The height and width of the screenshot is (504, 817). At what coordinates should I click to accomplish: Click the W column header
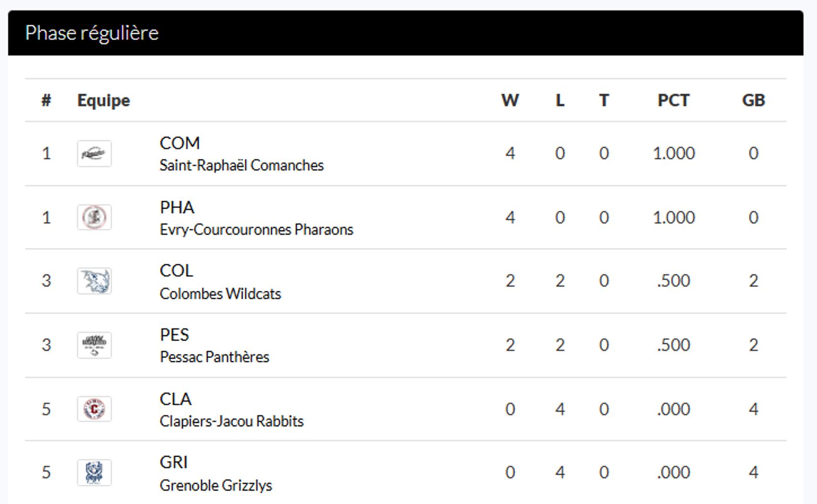(x=510, y=100)
